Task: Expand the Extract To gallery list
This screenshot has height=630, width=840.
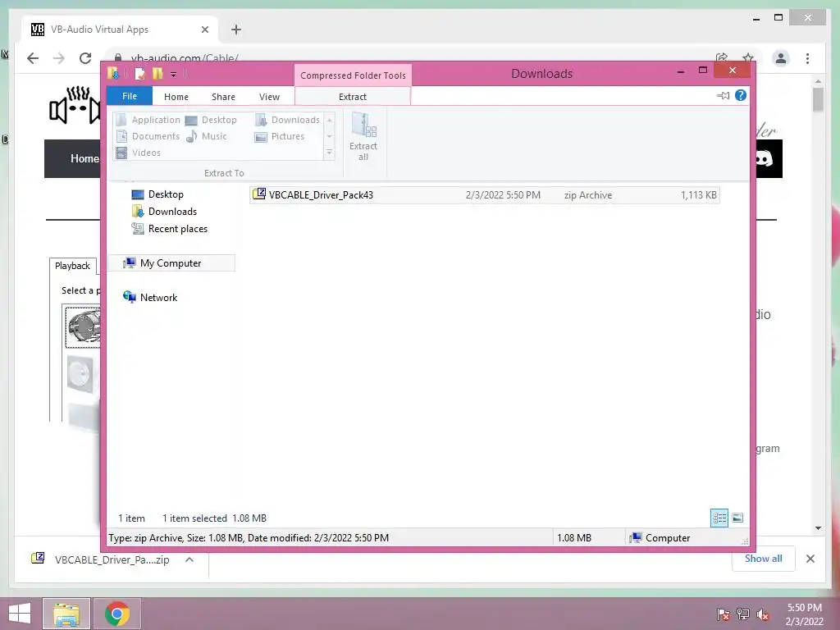Action: click(330, 153)
